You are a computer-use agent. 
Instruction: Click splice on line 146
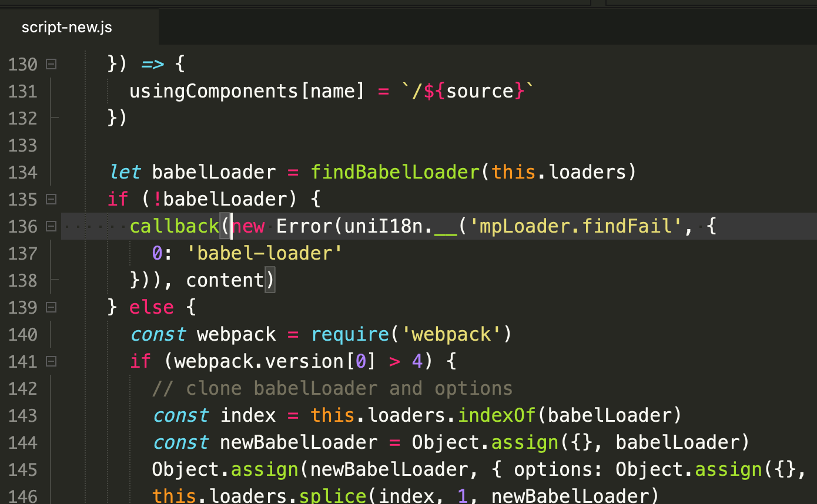pos(333,497)
